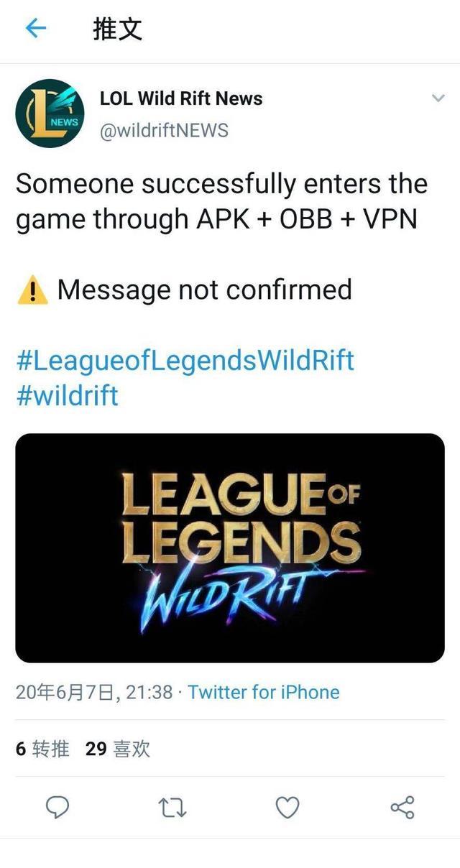Click the 推文 page title
This screenshot has height=868, width=460.
(118, 29)
